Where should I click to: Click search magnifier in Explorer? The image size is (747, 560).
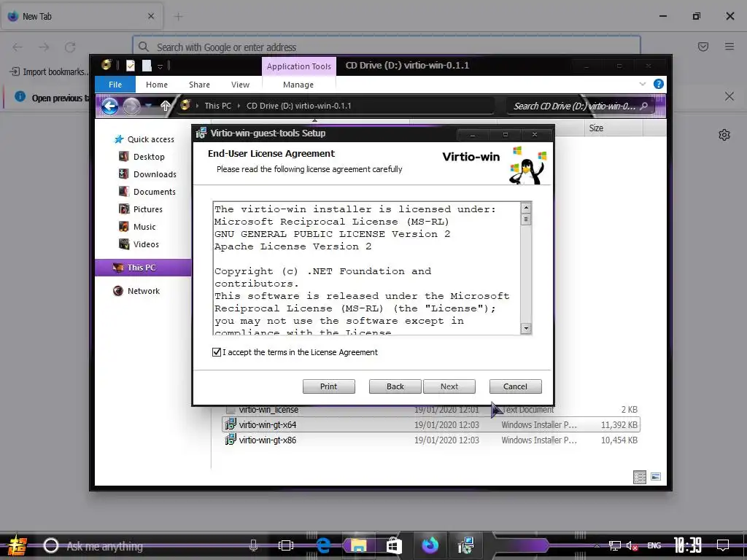coord(644,106)
